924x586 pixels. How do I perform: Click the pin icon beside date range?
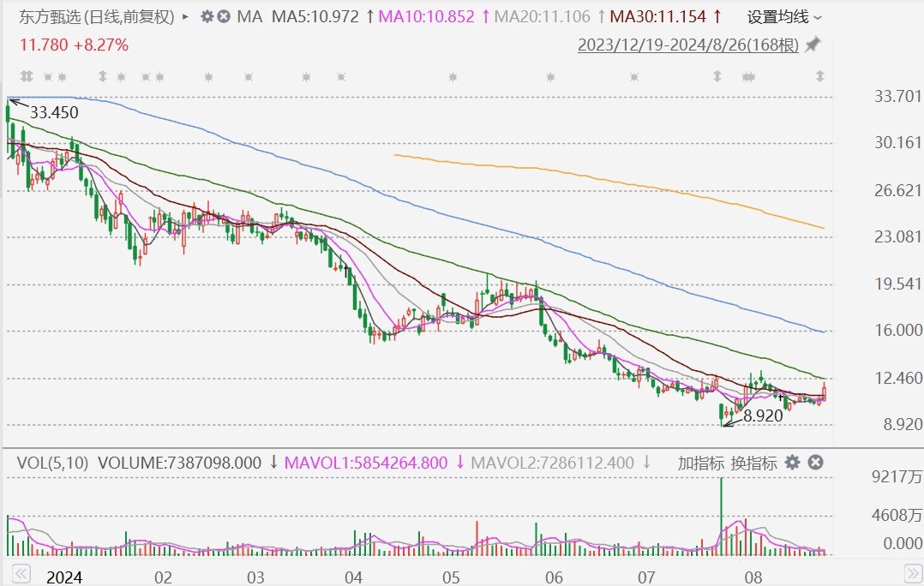coord(813,45)
